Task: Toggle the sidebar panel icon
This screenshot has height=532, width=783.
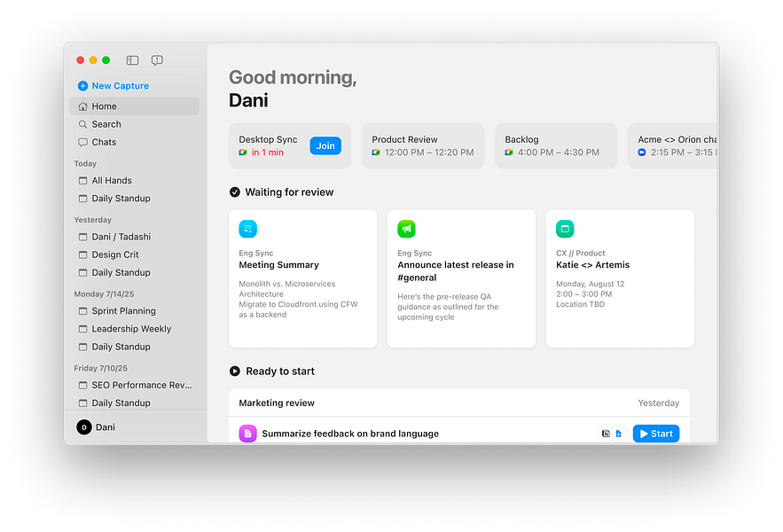Action: (132, 60)
